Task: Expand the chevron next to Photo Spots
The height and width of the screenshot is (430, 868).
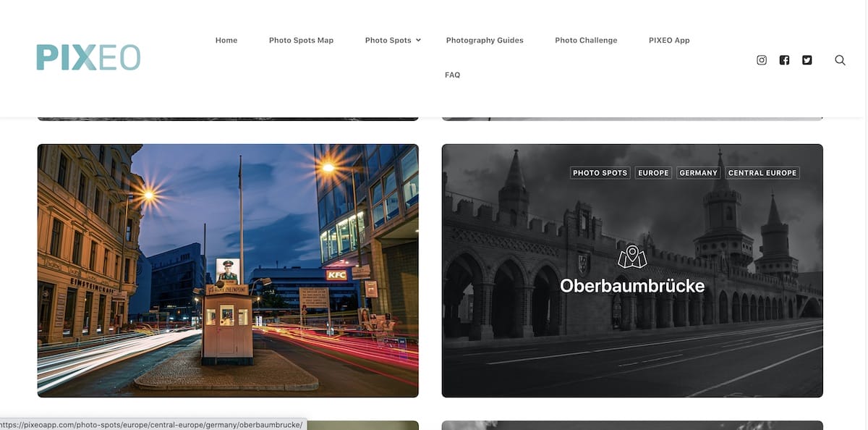Action: [418, 41]
